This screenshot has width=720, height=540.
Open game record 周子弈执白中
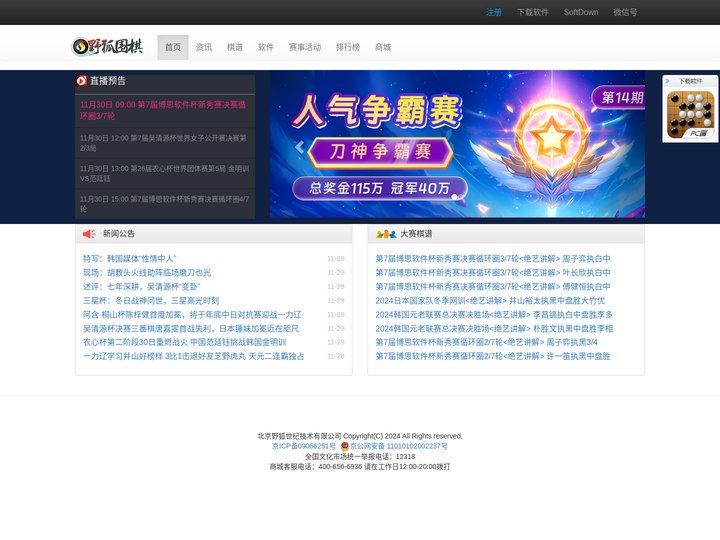pyautogui.click(x=493, y=259)
